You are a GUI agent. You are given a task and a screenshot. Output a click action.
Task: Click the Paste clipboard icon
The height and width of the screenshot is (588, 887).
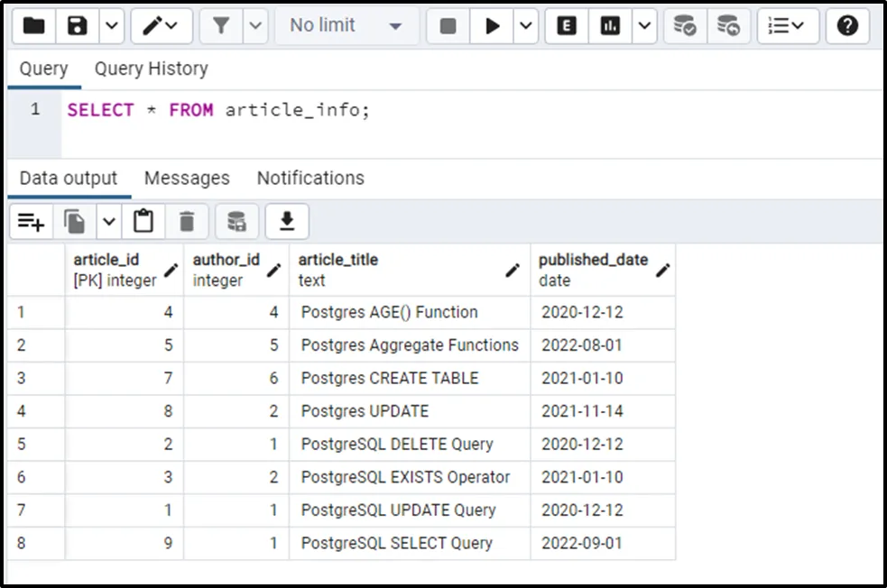click(x=143, y=222)
